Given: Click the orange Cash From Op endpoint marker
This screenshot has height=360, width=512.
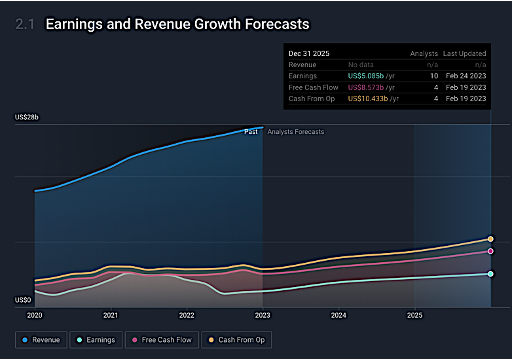Looking at the screenshot, I should coord(490,239).
